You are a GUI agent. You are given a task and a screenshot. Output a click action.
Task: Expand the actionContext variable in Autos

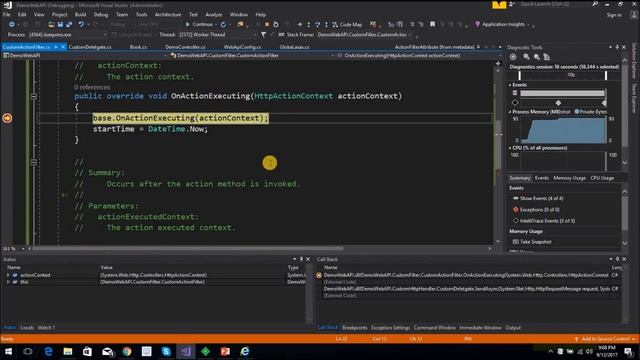tap(8, 275)
